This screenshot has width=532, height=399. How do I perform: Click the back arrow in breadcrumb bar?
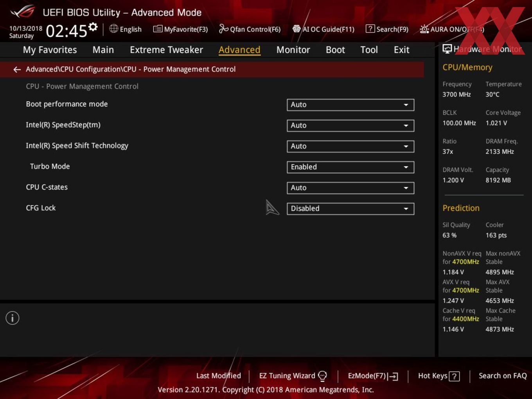[x=17, y=69]
